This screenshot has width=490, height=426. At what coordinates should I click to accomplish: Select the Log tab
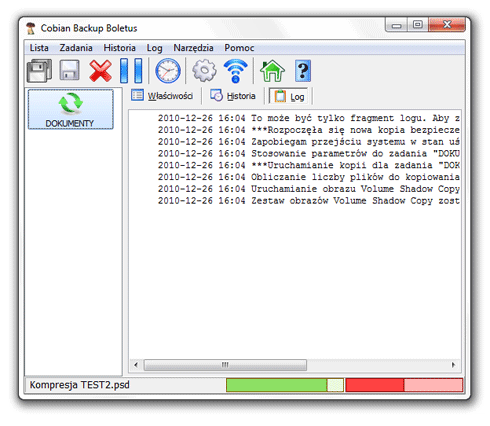289,96
